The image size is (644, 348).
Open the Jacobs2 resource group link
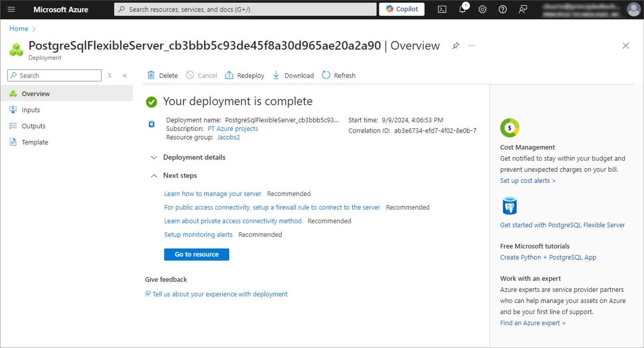coord(229,137)
